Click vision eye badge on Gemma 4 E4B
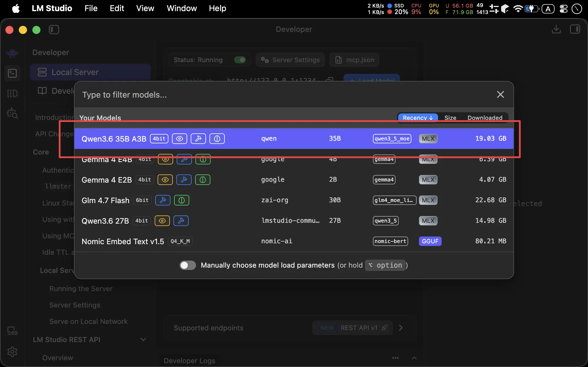The image size is (588, 367). point(165,159)
